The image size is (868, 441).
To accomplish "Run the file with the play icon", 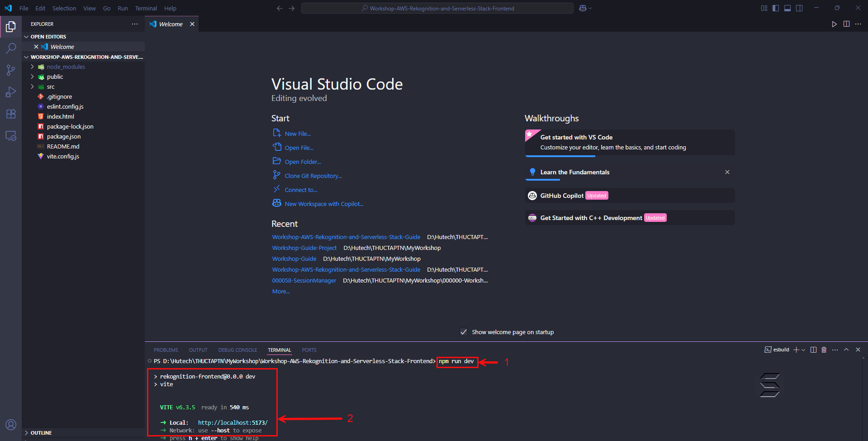I will coord(834,24).
